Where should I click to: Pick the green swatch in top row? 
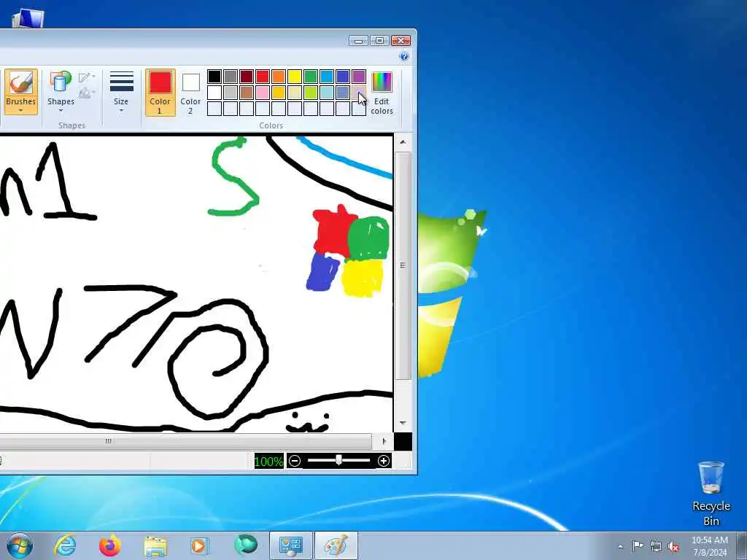311,76
